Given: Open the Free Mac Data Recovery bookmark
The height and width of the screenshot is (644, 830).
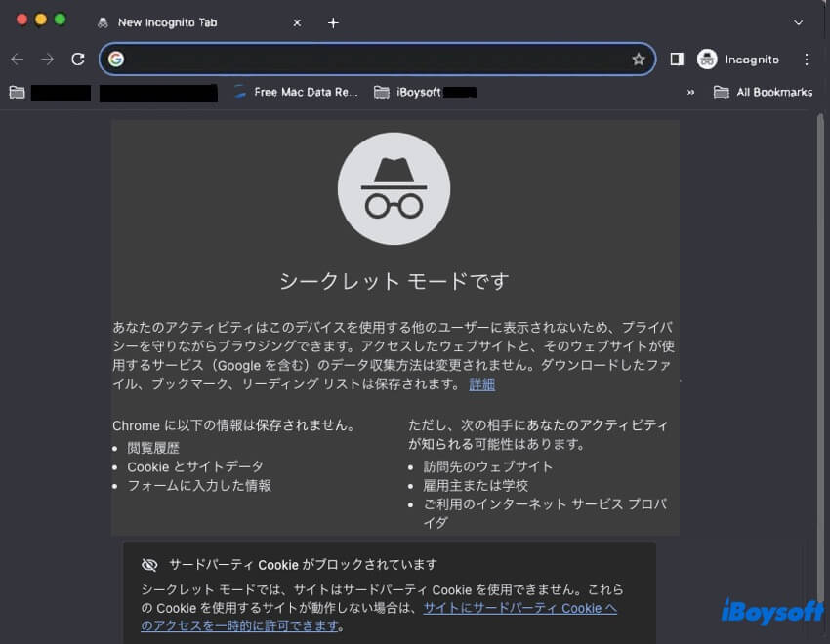Looking at the screenshot, I should pyautogui.click(x=297, y=93).
